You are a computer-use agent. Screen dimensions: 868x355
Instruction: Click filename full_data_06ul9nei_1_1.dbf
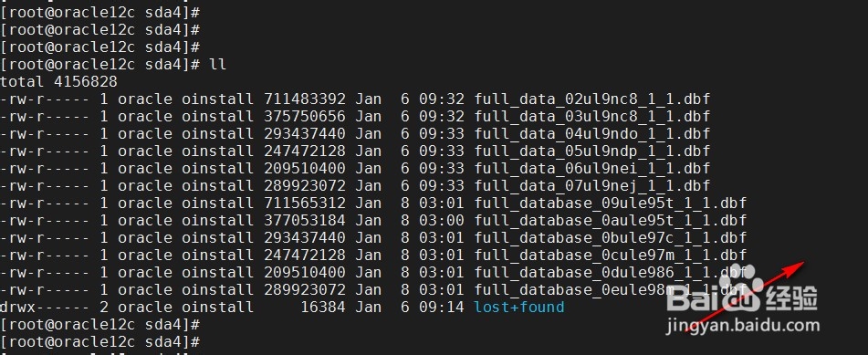coord(592,168)
